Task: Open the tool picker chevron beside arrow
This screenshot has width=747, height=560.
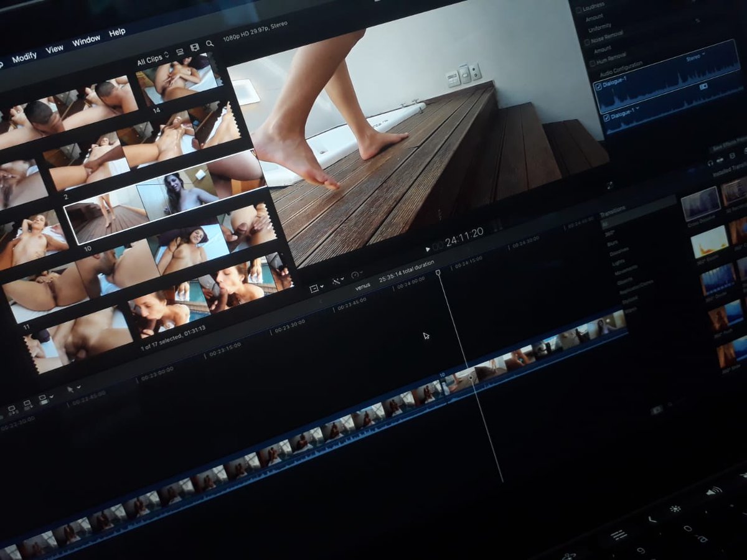Action: point(78,388)
